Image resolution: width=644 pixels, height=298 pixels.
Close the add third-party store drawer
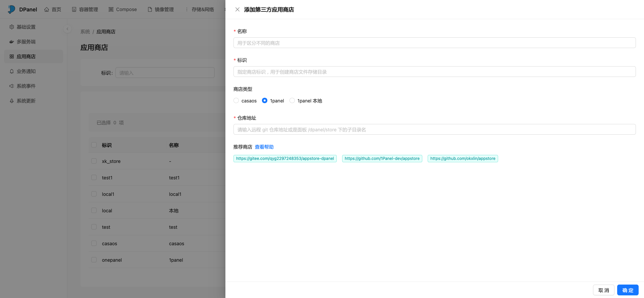coord(237,9)
